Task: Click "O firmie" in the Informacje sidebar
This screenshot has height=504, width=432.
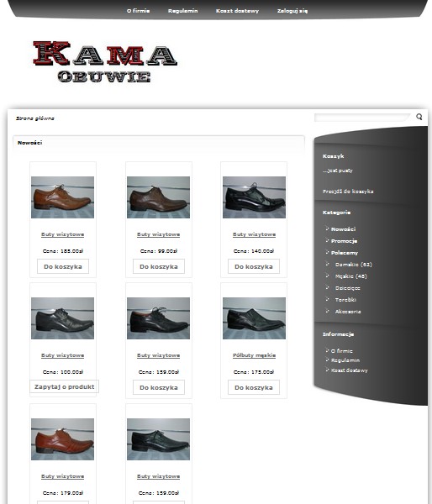Action: pos(341,351)
